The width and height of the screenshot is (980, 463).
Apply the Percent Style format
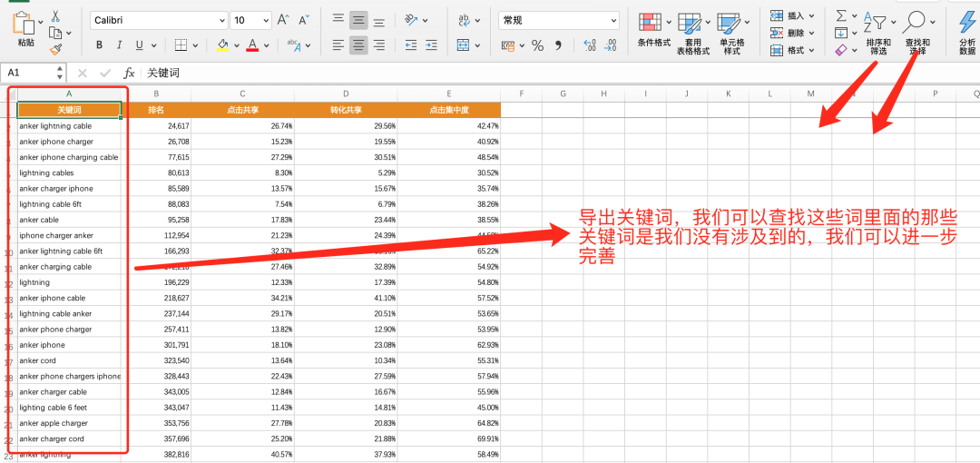click(x=537, y=45)
